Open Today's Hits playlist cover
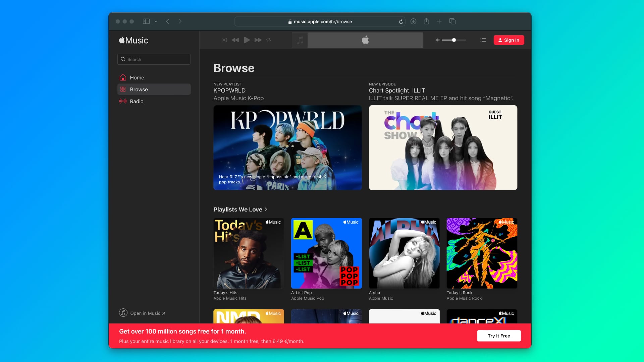 pos(249,253)
